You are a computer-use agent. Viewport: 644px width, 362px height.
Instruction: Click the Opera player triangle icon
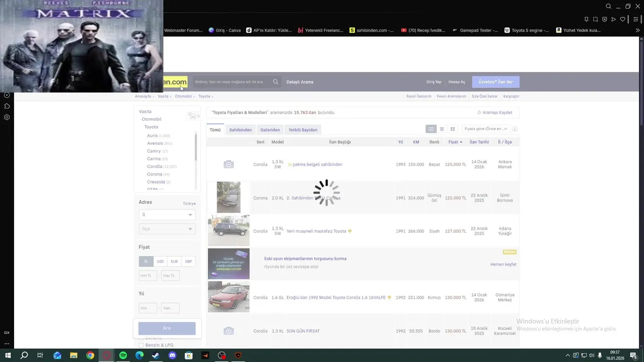click(x=613, y=20)
